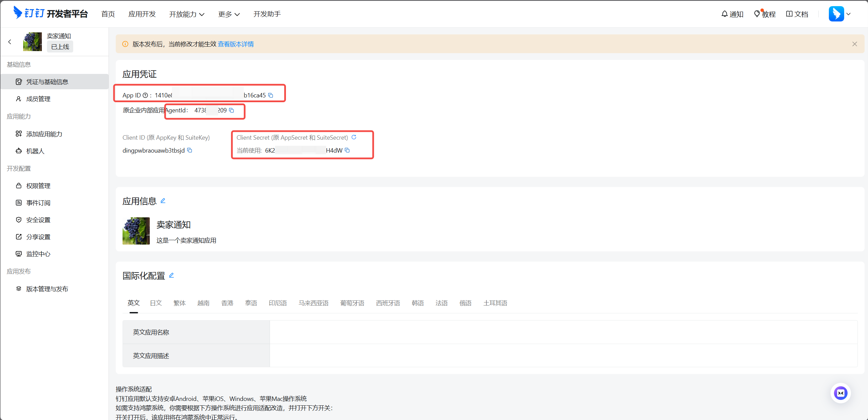Click the DingTalk 开发者平台 logo
Viewport: 868px width, 420px height.
(50, 13)
